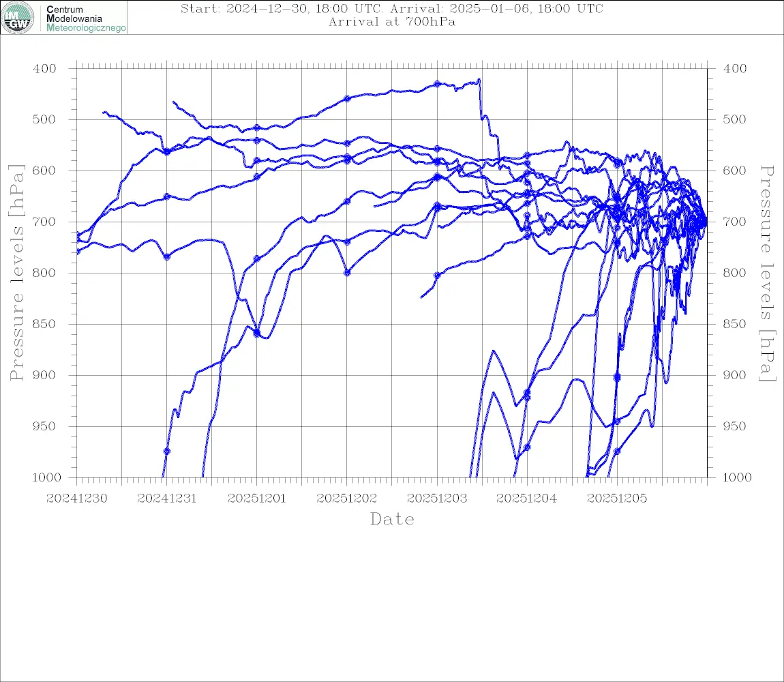Image resolution: width=784 pixels, height=682 pixels.
Task: Click the left axis 950 label
Action: pyautogui.click(x=44, y=426)
